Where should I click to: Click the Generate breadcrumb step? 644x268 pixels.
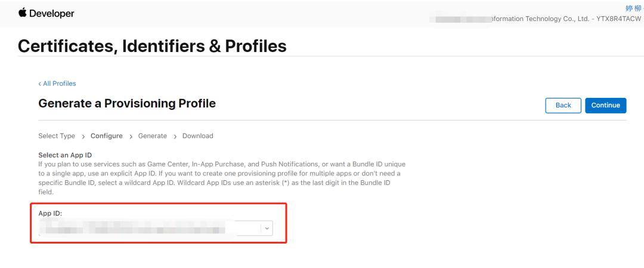pyautogui.click(x=152, y=136)
